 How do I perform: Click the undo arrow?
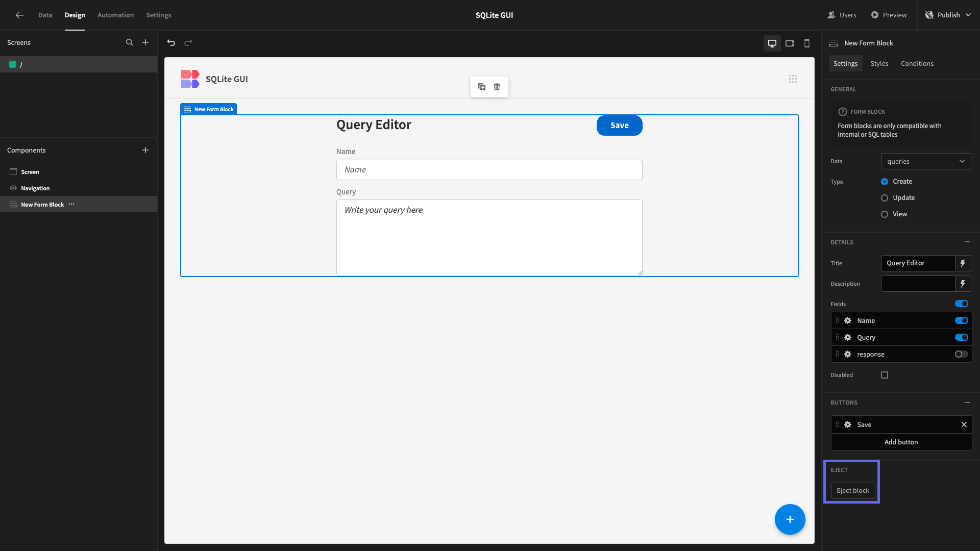click(171, 42)
